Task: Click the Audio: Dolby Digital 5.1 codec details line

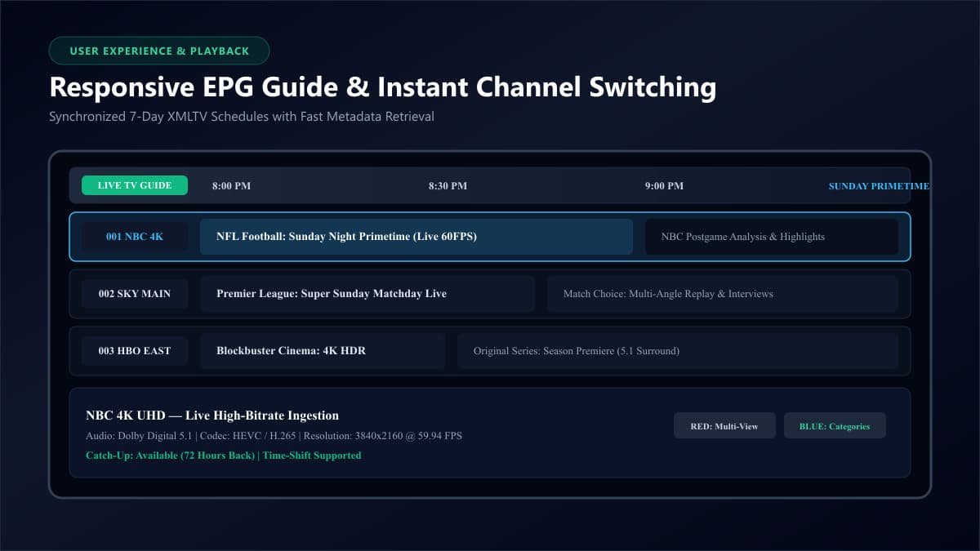Action: point(274,436)
